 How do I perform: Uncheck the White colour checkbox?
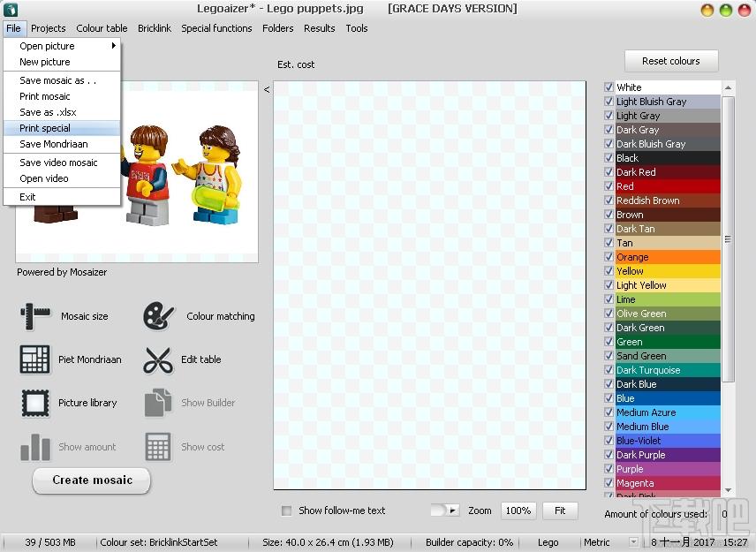pos(609,87)
